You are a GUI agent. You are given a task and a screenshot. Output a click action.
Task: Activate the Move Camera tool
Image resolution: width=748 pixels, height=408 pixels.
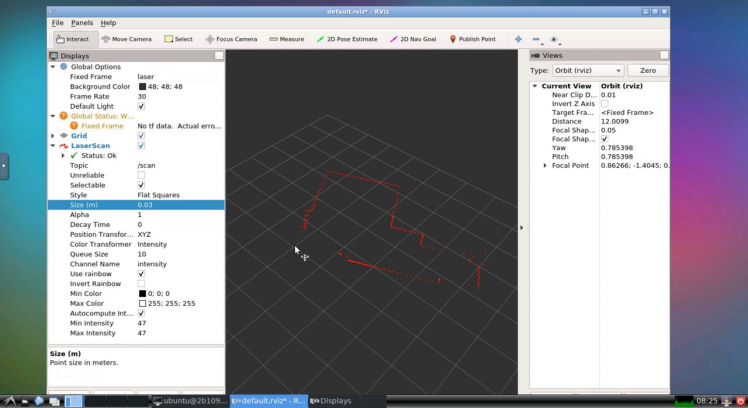click(x=126, y=39)
